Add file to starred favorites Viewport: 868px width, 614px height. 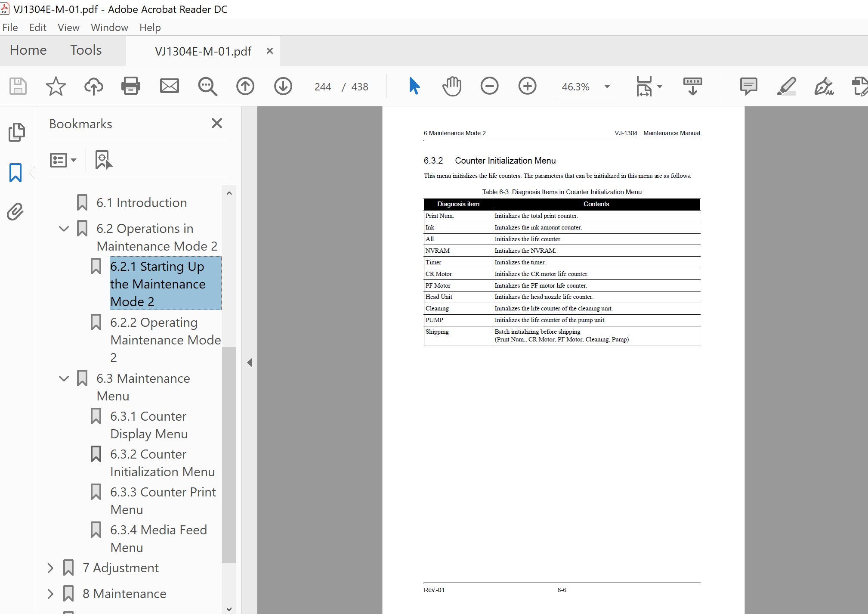56,86
